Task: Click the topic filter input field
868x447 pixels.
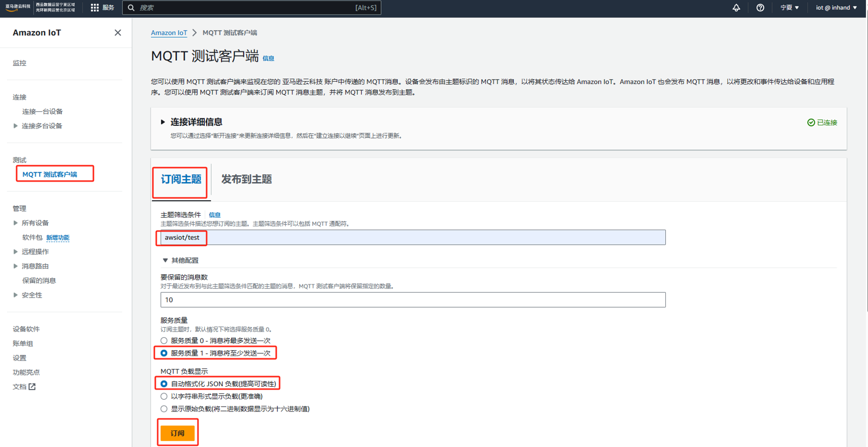Action: [413, 237]
